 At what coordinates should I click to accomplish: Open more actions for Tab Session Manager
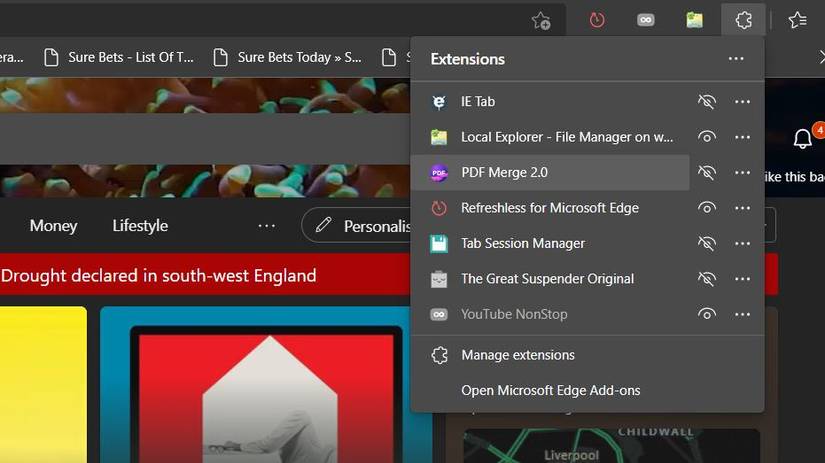(x=742, y=243)
